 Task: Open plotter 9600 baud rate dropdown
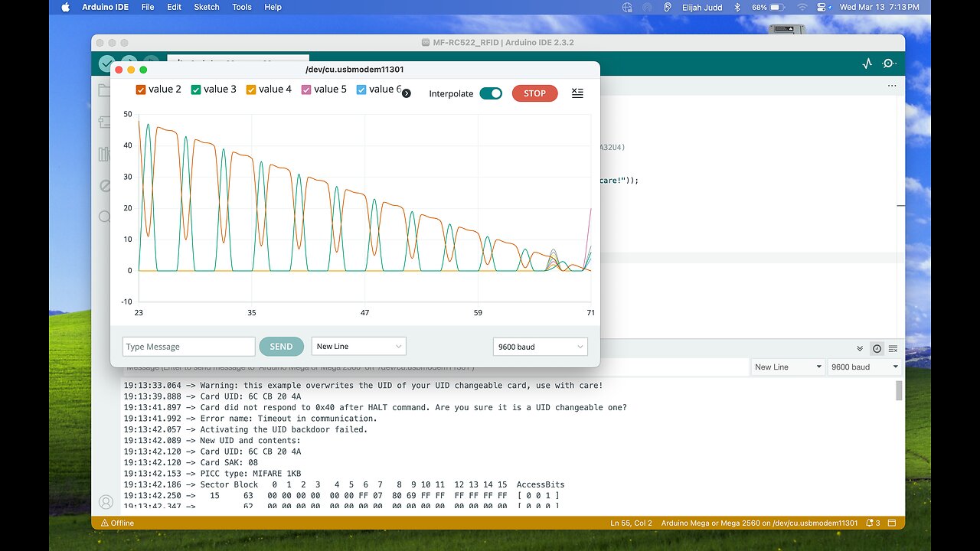(x=541, y=347)
